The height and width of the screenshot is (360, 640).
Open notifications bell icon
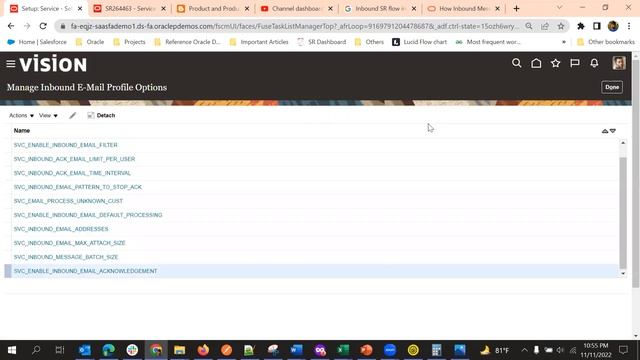[594, 63]
